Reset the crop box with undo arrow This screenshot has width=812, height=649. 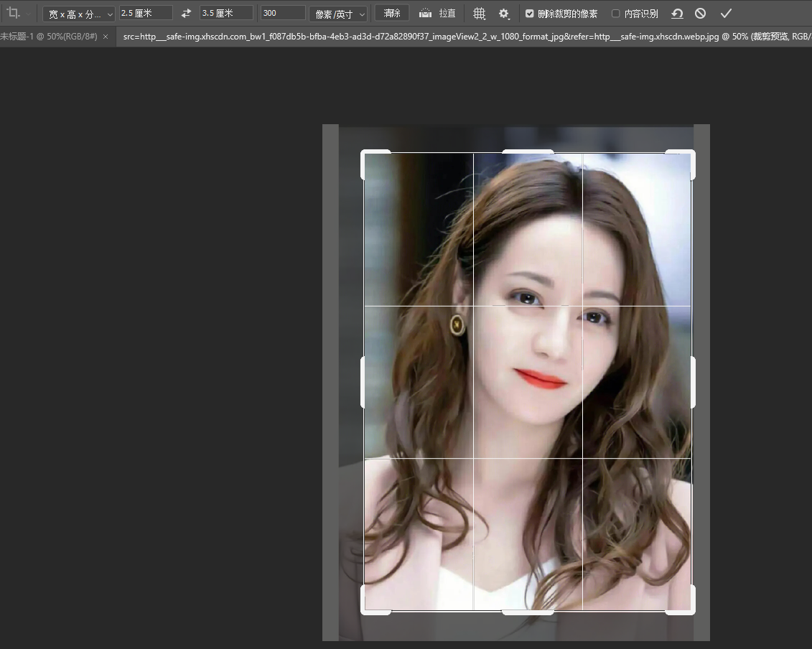(677, 14)
